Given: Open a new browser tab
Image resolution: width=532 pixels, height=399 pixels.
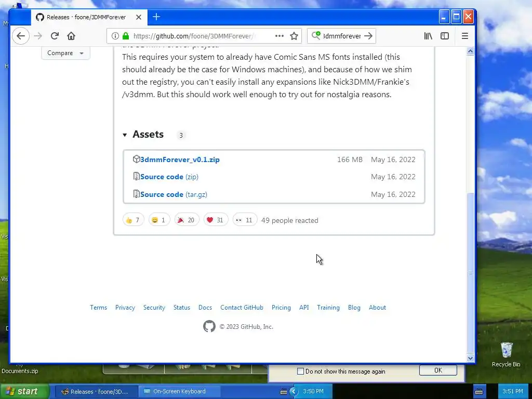Looking at the screenshot, I should [156, 17].
